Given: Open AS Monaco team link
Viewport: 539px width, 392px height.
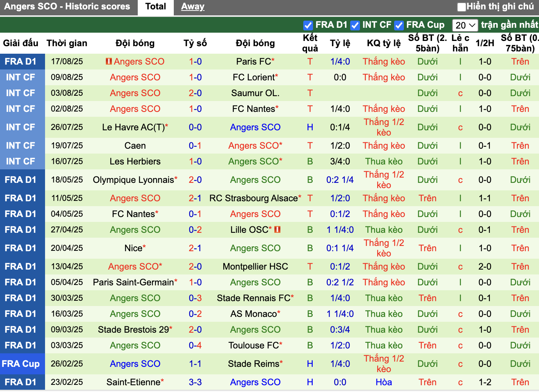Looking at the screenshot, I should pos(254,314).
